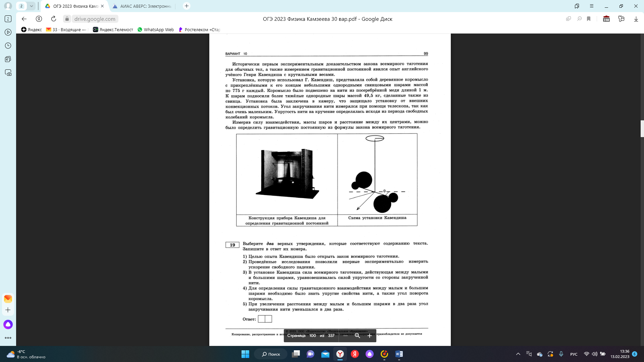The image size is (644, 362).
Task: Launch Alice assistant in sidebar
Action: [8, 324]
